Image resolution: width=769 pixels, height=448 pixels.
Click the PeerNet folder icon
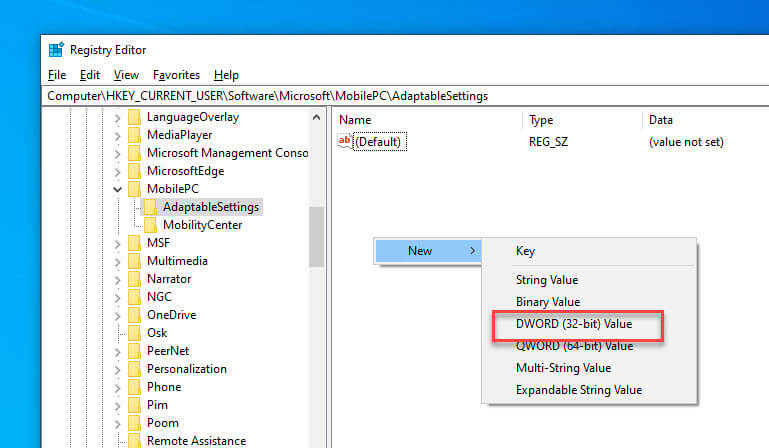pos(134,351)
